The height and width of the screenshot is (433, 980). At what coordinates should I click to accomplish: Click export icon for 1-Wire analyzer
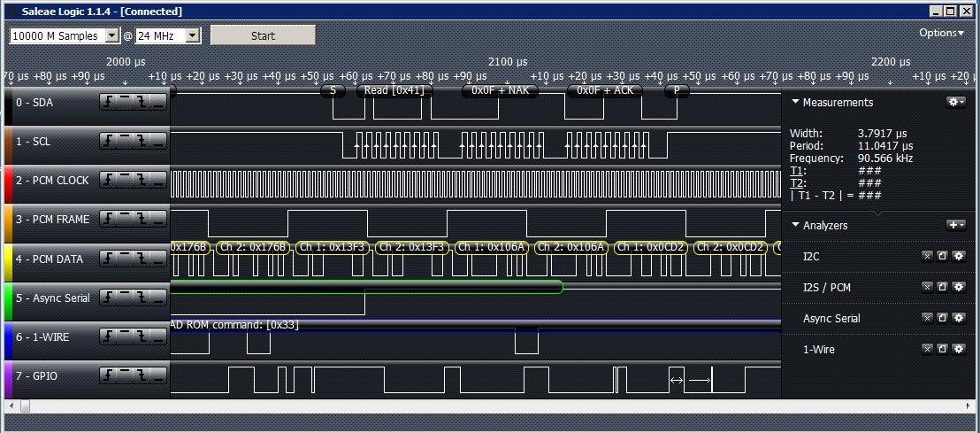pos(943,349)
